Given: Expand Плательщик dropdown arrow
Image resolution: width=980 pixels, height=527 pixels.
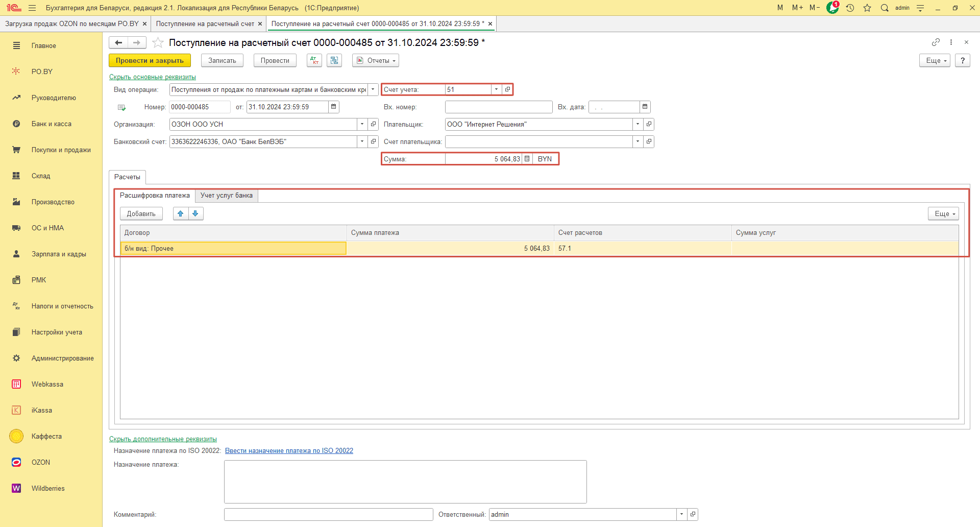Looking at the screenshot, I should pyautogui.click(x=638, y=124).
